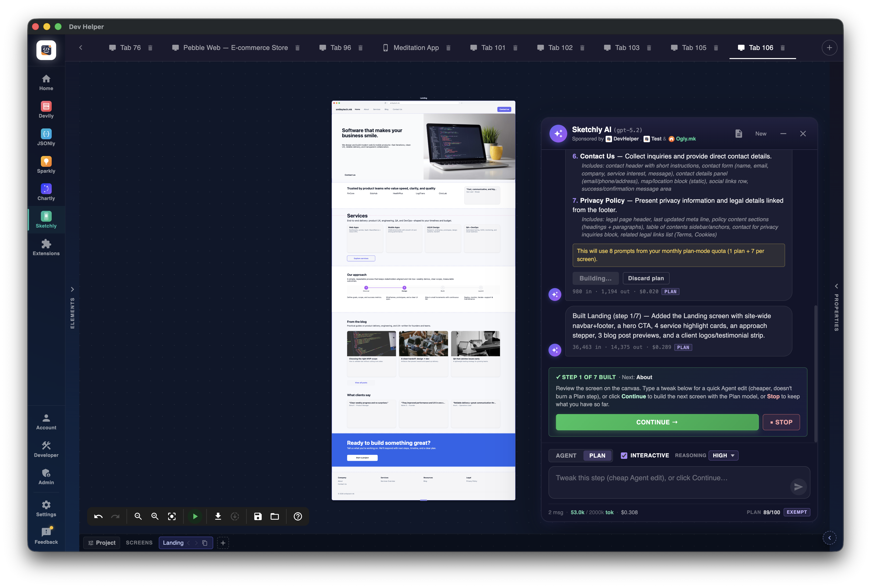Open the DevHelper sponsor link
The width and height of the screenshot is (871, 588).
click(x=623, y=139)
